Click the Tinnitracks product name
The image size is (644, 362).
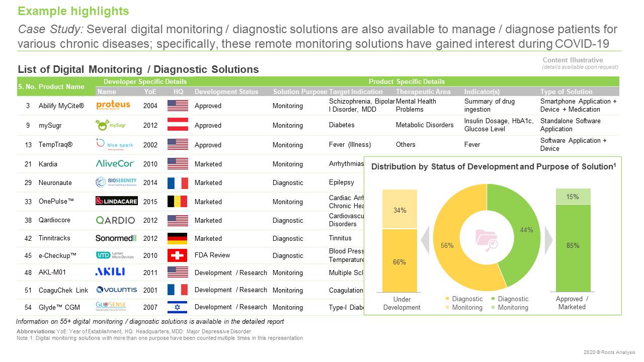(54, 238)
